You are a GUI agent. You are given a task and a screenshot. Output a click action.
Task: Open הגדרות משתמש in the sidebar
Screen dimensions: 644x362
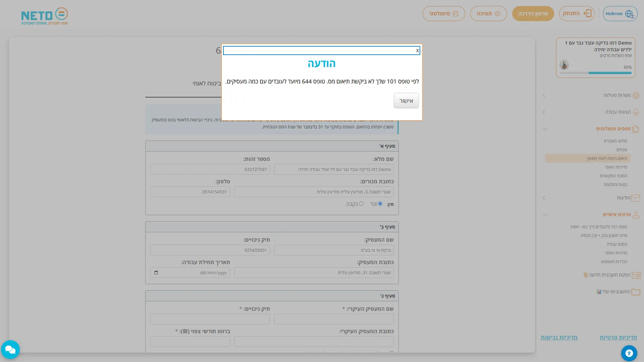614,262
